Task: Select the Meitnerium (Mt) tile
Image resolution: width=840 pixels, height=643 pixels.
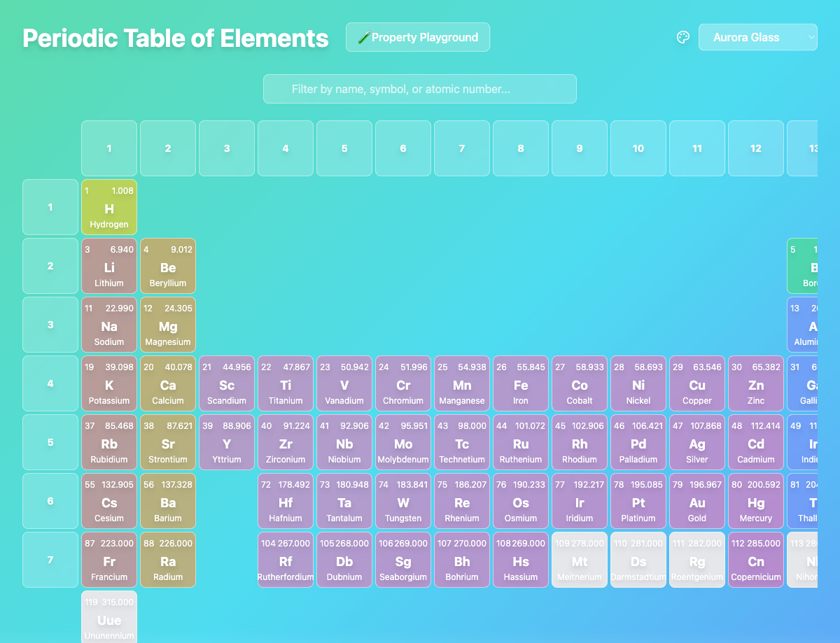Action: (x=580, y=560)
